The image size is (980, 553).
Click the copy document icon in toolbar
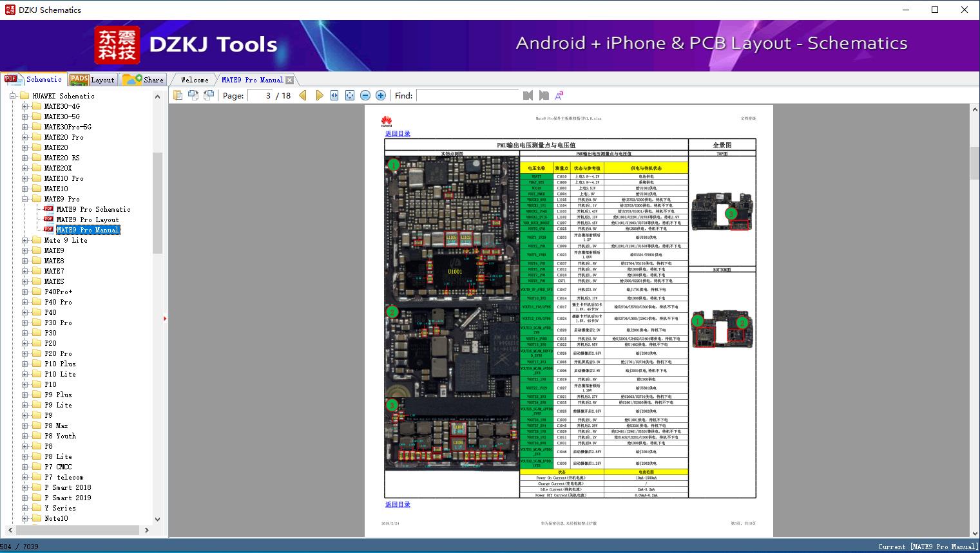click(178, 95)
